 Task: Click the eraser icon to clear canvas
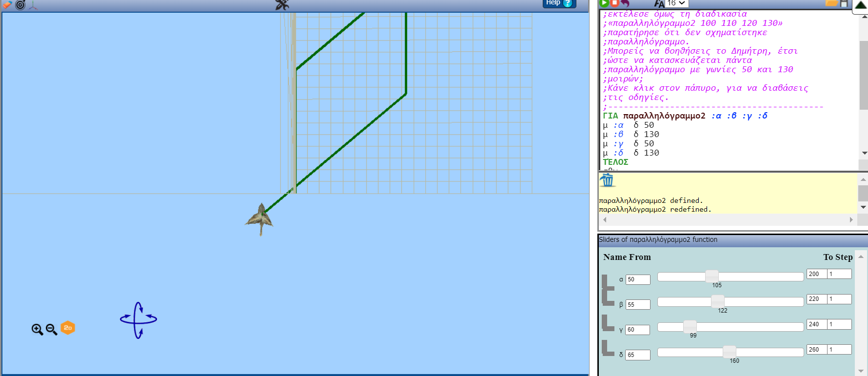(7, 4)
